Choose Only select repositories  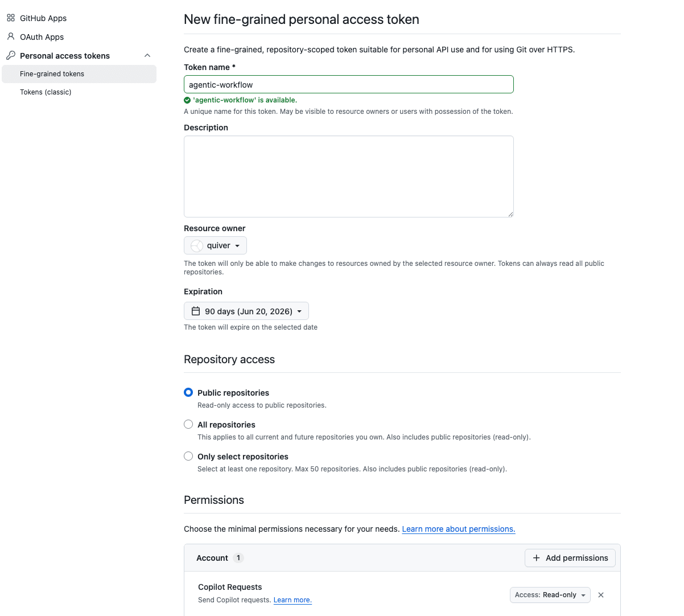click(x=188, y=456)
